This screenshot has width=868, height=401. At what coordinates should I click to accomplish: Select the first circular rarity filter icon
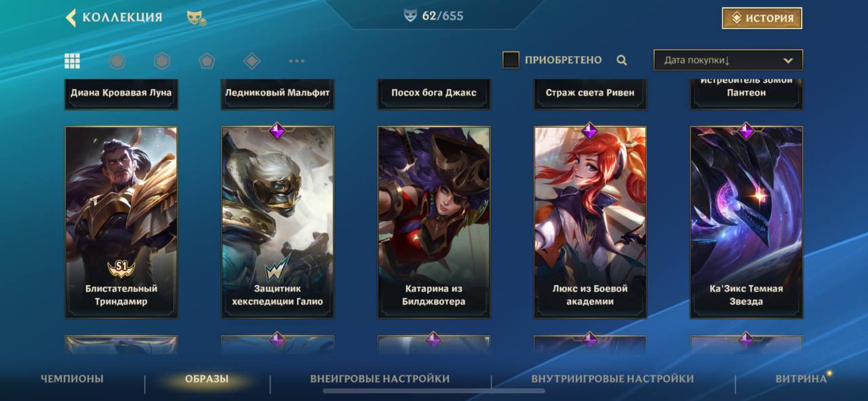pyautogui.click(x=117, y=61)
